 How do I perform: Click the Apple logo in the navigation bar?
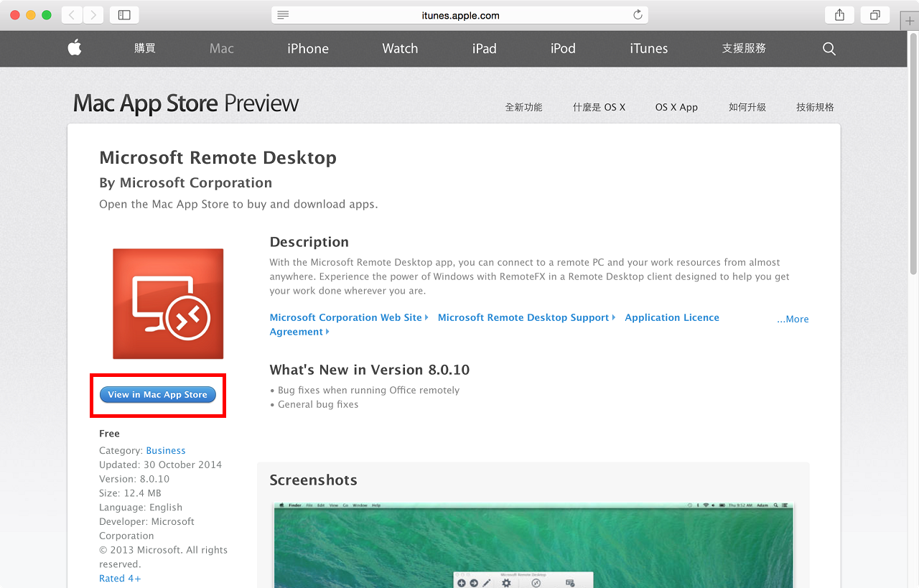pos(75,48)
